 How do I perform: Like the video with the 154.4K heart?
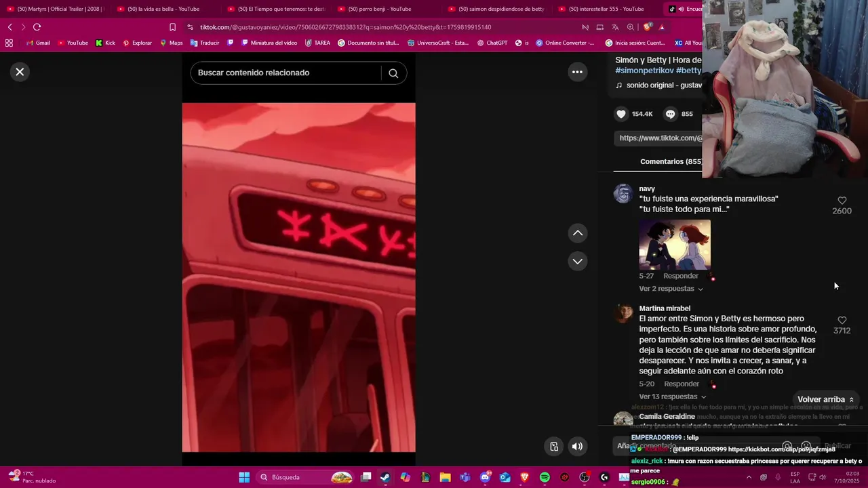[621, 114]
